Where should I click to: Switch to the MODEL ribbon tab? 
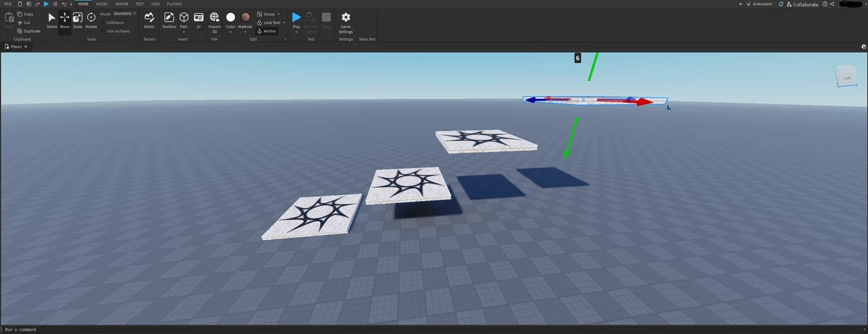[102, 4]
